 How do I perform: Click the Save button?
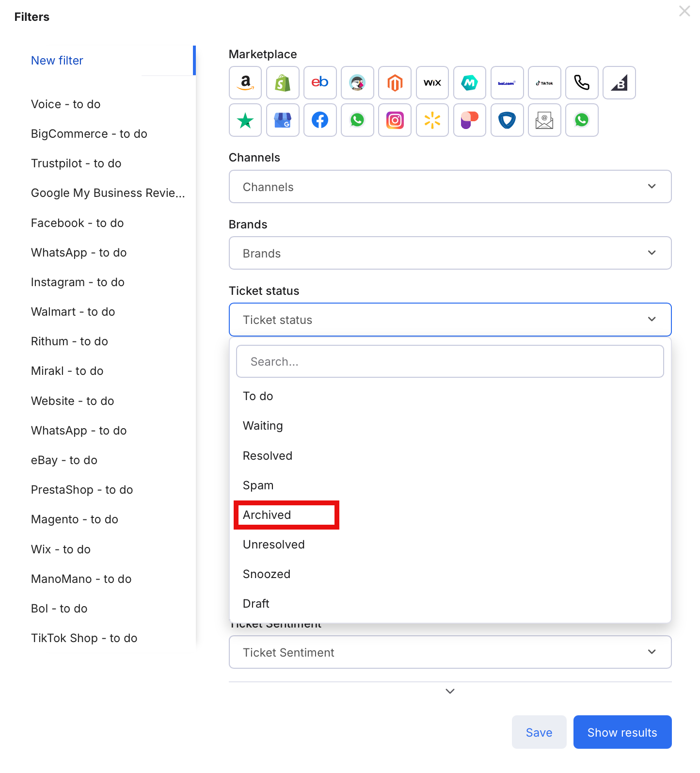(x=539, y=732)
